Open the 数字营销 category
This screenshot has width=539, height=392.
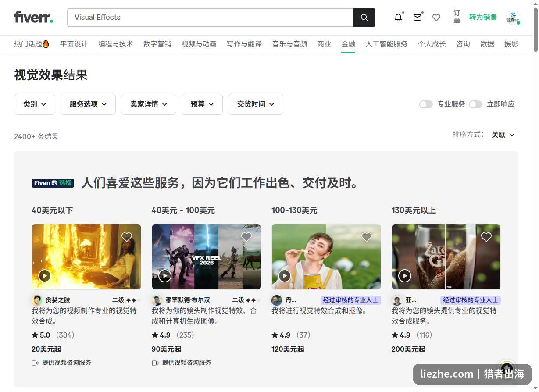157,44
